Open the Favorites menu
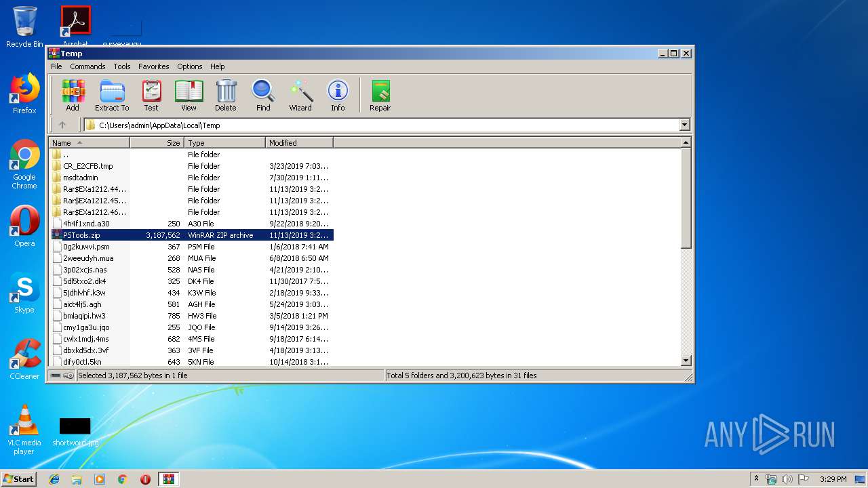 coord(154,66)
